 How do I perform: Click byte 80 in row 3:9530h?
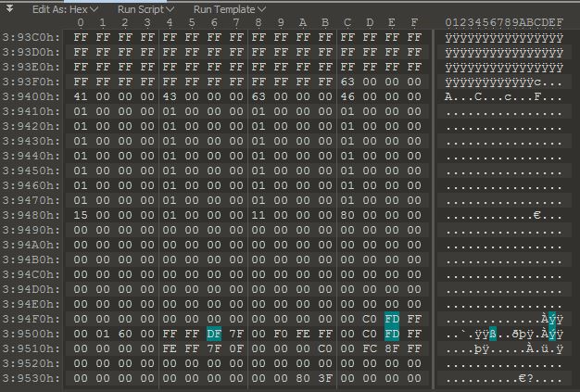tap(303, 378)
